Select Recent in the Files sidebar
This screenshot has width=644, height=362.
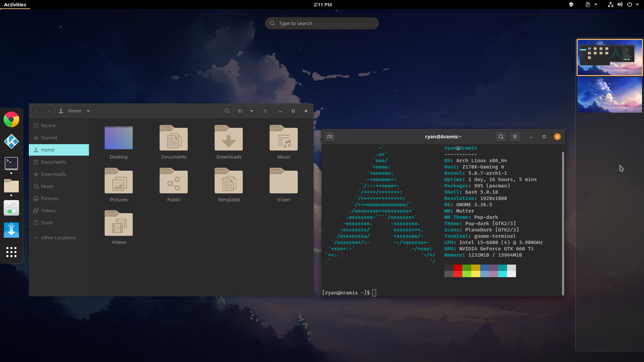pyautogui.click(x=59, y=125)
